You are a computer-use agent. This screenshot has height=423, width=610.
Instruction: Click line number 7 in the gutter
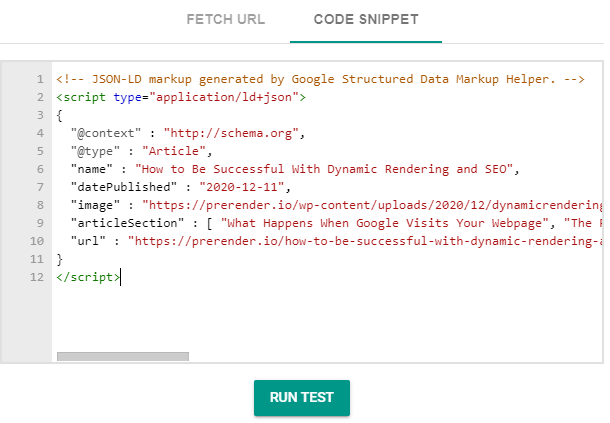[x=40, y=187]
